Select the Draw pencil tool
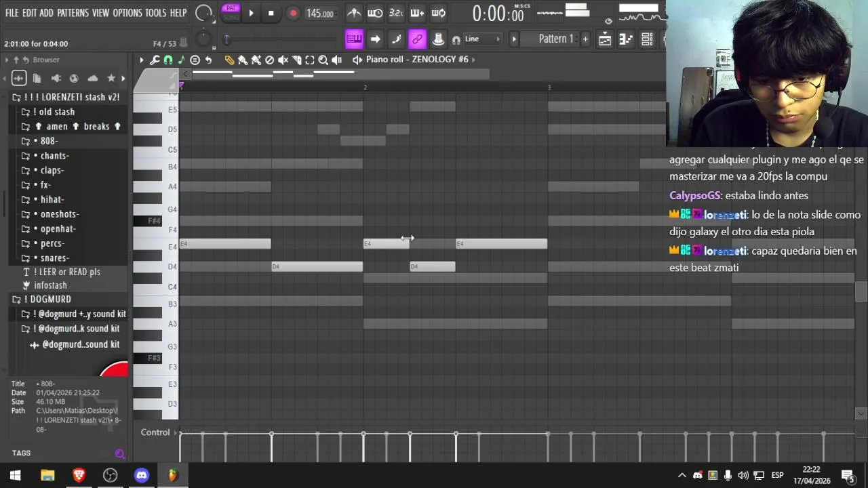868x488 pixels. pyautogui.click(x=229, y=60)
